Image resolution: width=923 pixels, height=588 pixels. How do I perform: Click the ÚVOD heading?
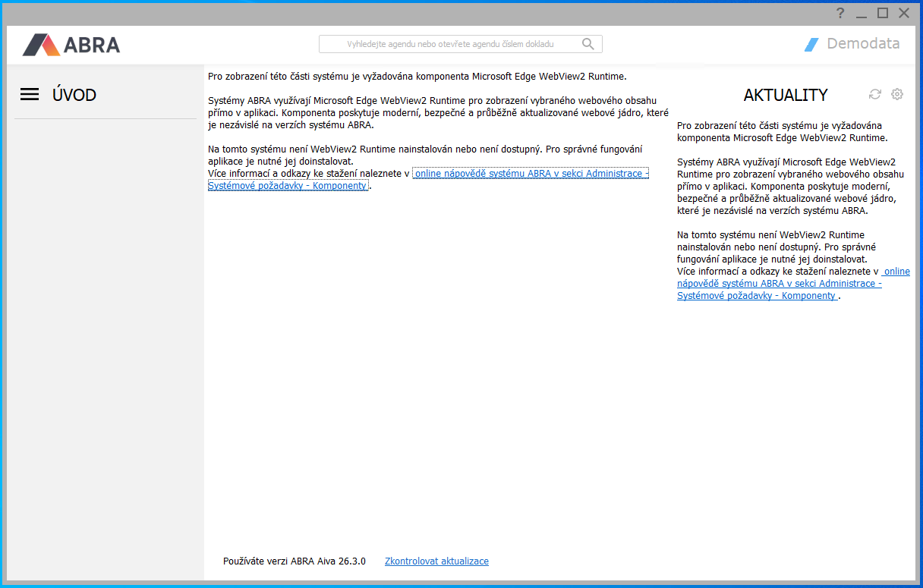tap(74, 95)
